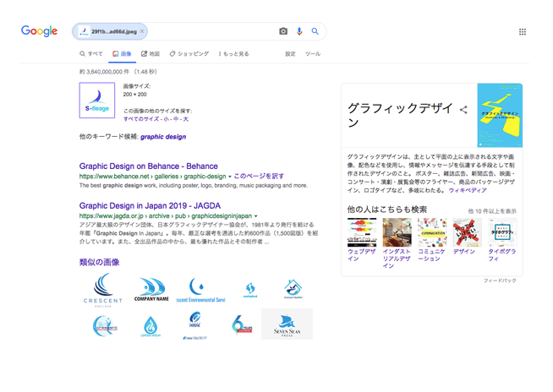Open the Crescent Environmental Services logo image

coord(200,290)
